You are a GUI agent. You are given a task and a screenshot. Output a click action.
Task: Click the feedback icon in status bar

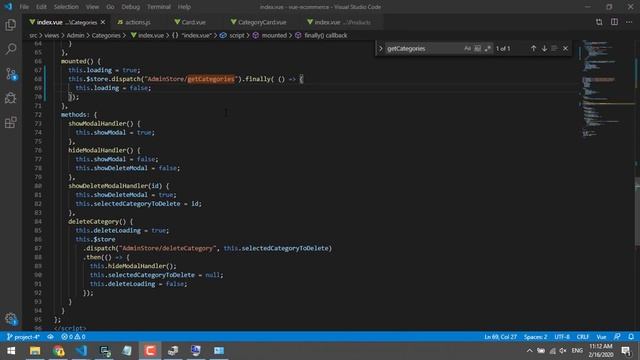click(x=617, y=337)
